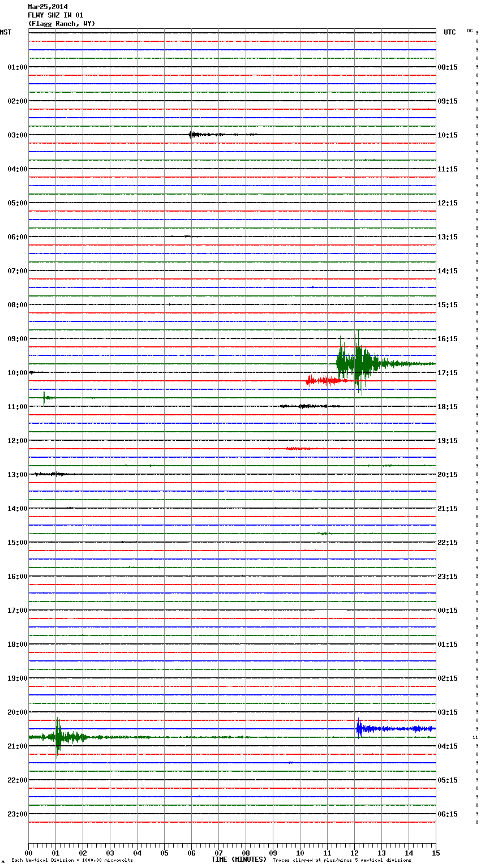Click minute tick label 00 on bottom axis

(x=28, y=853)
